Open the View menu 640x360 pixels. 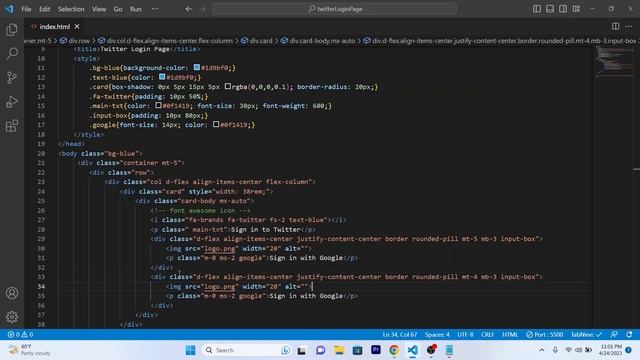pos(99,9)
